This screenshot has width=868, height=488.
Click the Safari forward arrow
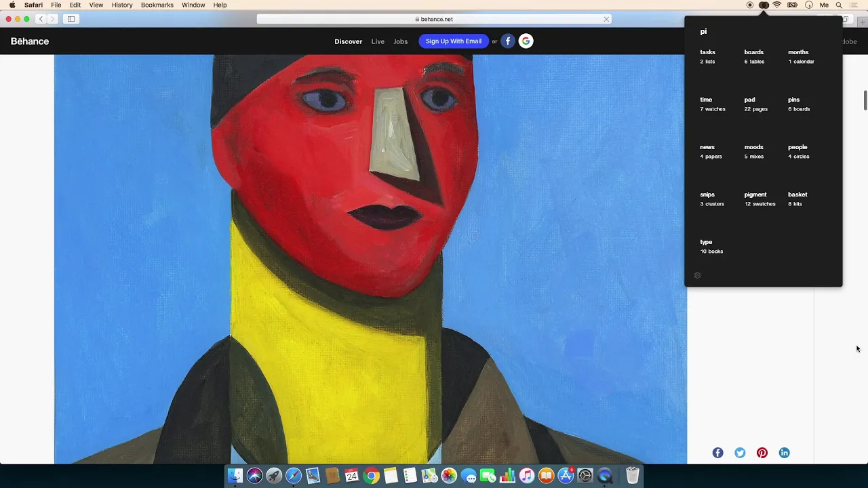(52, 19)
